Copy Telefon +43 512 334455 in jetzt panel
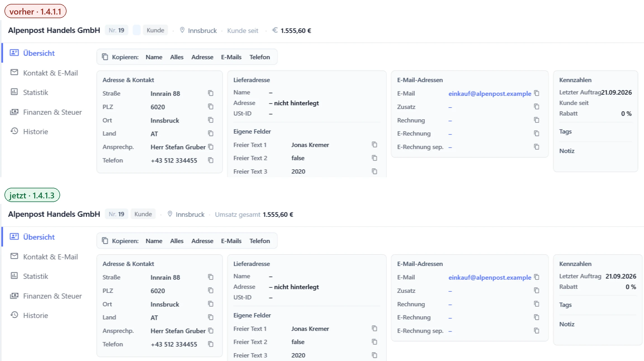This screenshot has width=644, height=361. click(211, 344)
